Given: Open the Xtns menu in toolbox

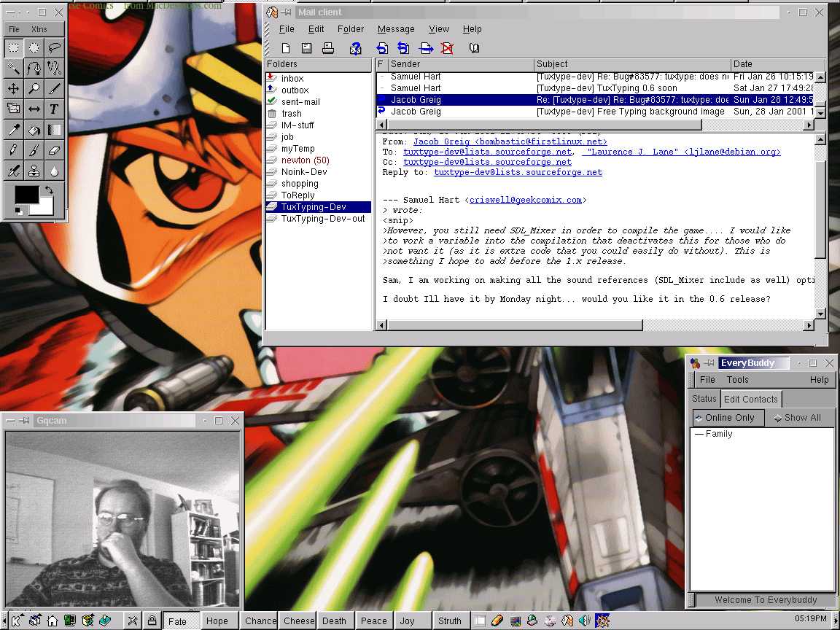Looking at the screenshot, I should (x=39, y=29).
